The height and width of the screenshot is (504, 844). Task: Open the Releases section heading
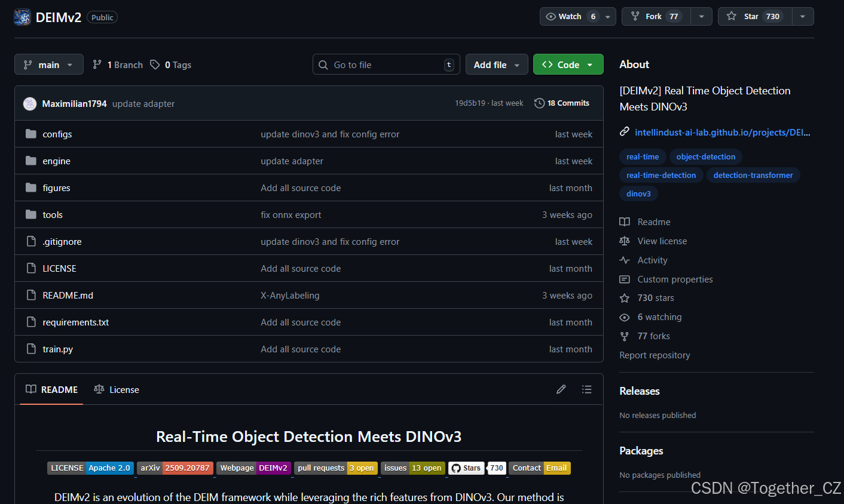640,391
